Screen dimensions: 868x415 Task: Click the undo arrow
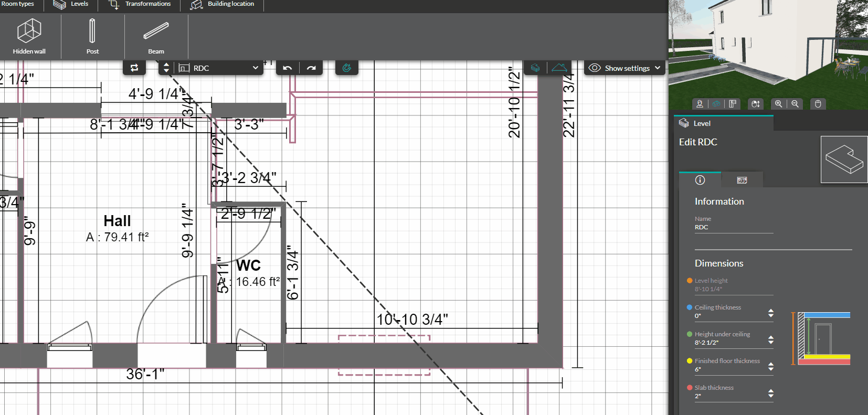288,68
